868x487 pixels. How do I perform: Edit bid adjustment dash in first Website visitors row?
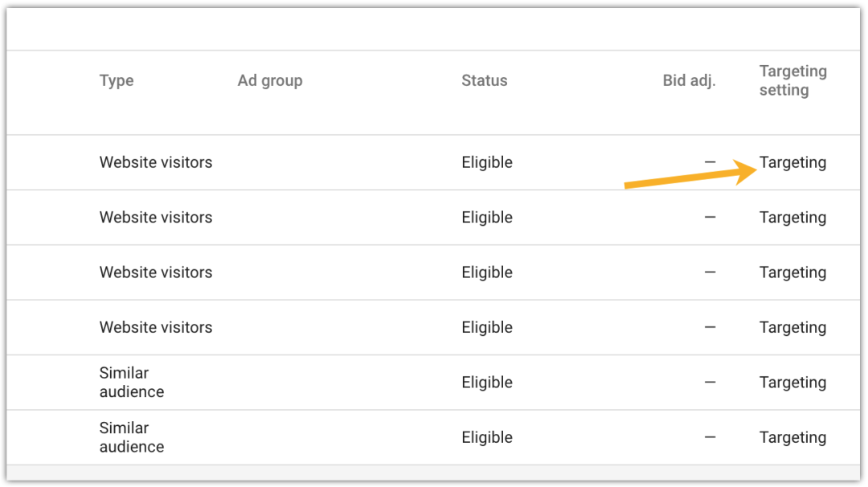(710, 162)
